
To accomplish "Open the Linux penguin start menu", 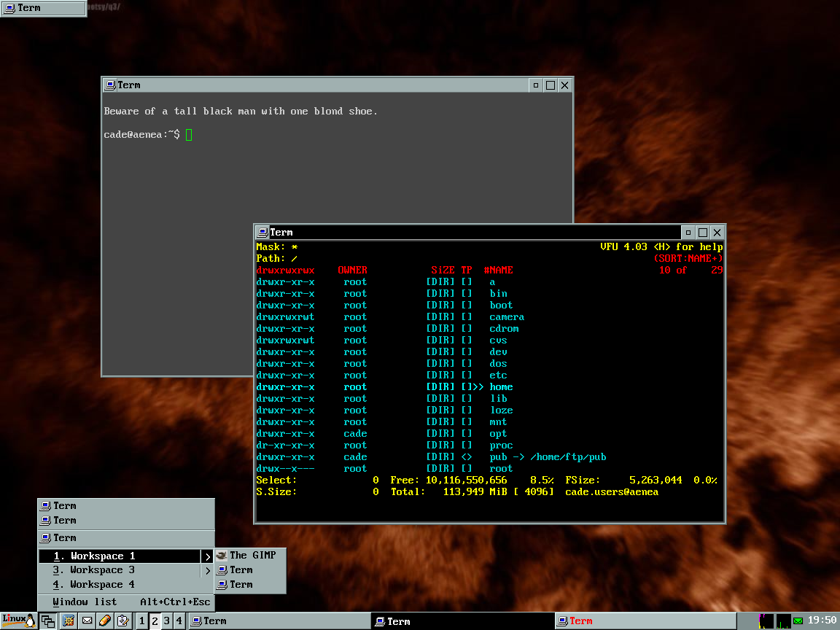I will tap(19, 621).
